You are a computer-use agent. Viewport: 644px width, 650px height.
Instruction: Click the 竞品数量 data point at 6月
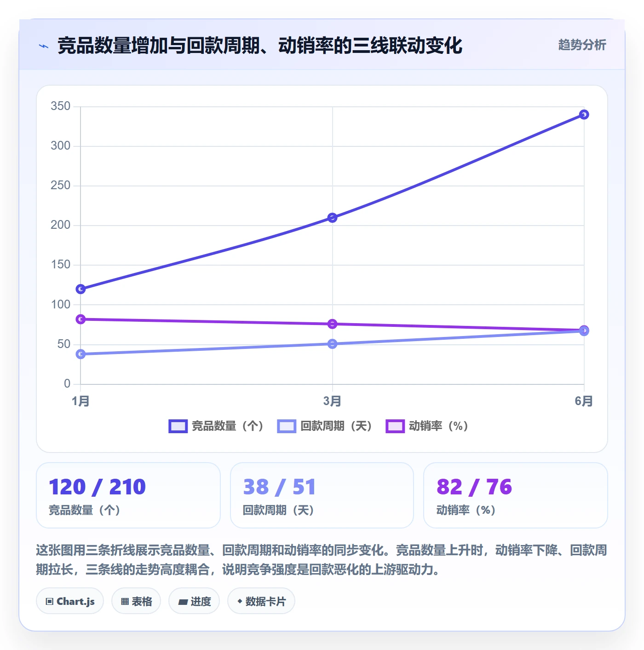pyautogui.click(x=584, y=115)
